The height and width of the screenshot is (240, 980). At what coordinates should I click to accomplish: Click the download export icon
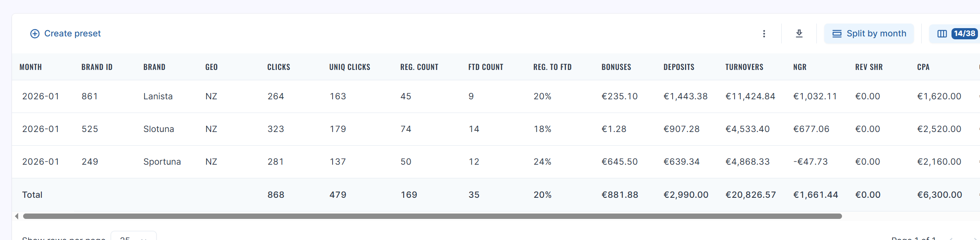click(x=799, y=34)
